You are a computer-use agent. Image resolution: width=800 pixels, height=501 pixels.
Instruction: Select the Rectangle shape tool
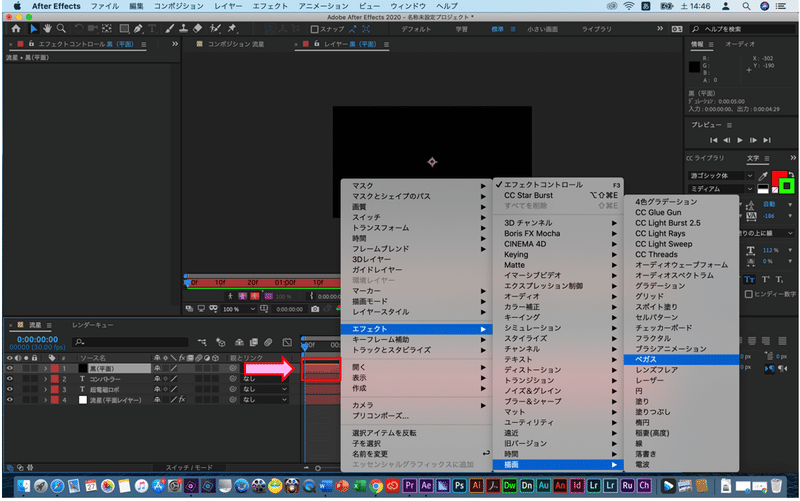click(124, 29)
